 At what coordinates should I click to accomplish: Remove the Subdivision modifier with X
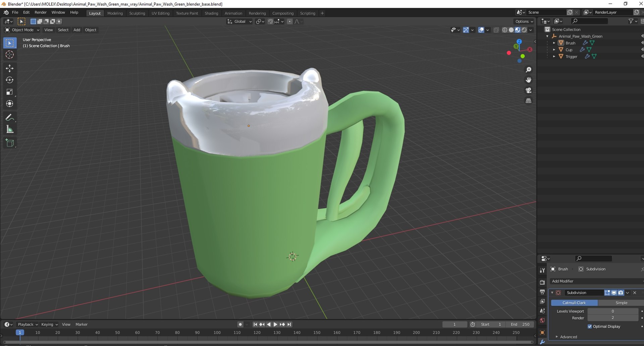635,293
